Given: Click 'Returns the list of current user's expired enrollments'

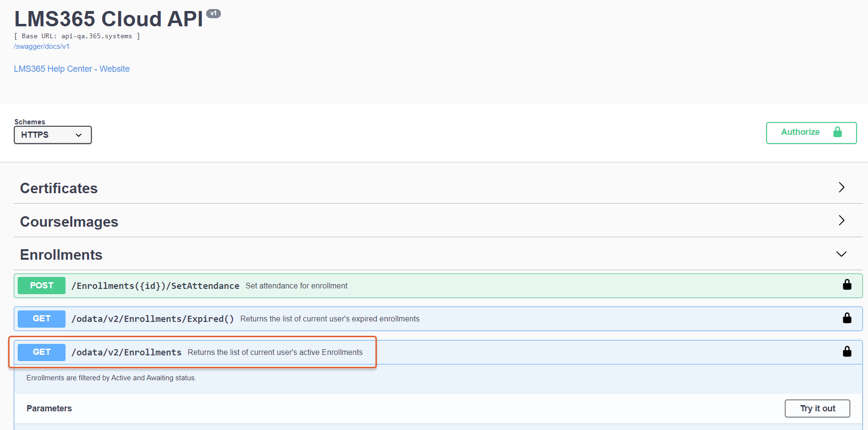Looking at the screenshot, I should [330, 319].
